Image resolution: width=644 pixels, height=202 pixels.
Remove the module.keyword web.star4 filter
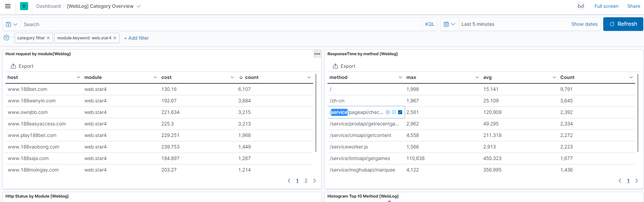tap(115, 38)
